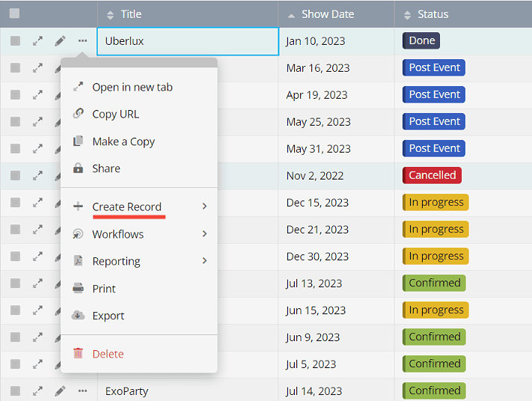Screen dimensions: 532x401
Task: Expand the Workflows submenu arrow
Action: pos(204,234)
